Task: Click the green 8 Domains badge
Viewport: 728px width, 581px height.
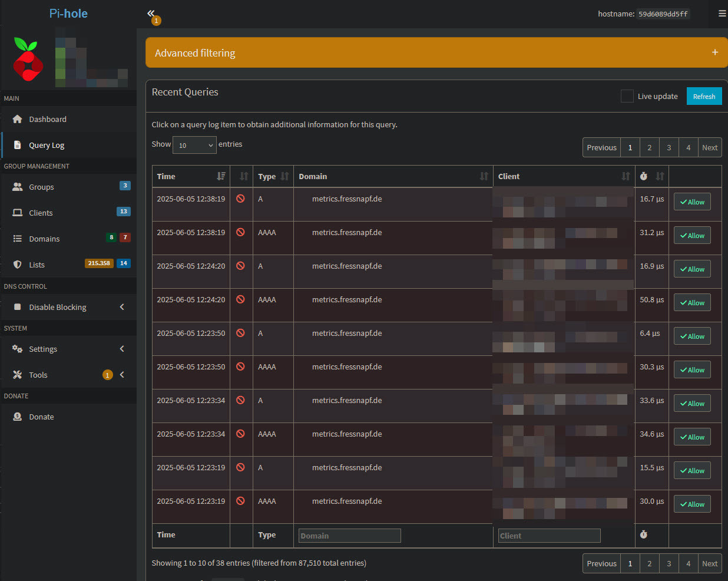Action: (x=111, y=237)
